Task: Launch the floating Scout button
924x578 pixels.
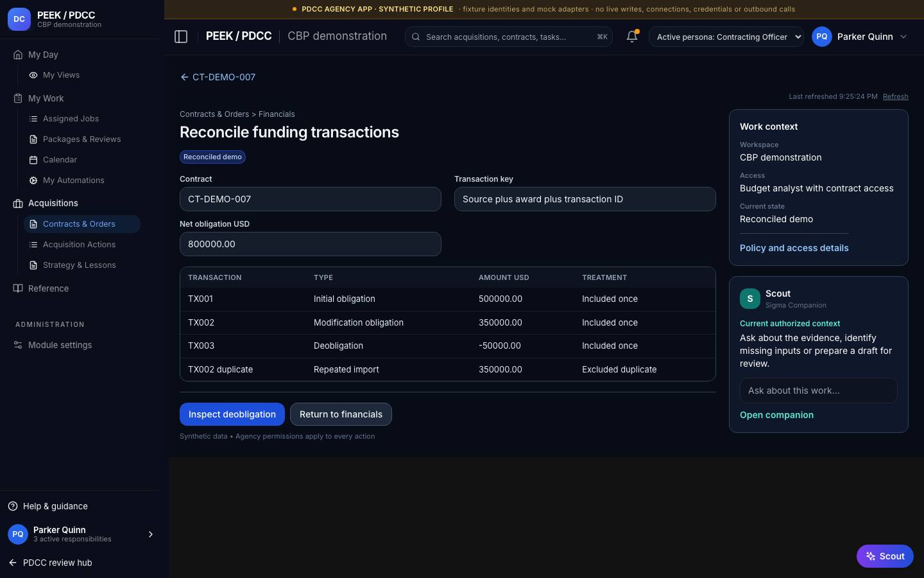Action: tap(885, 556)
